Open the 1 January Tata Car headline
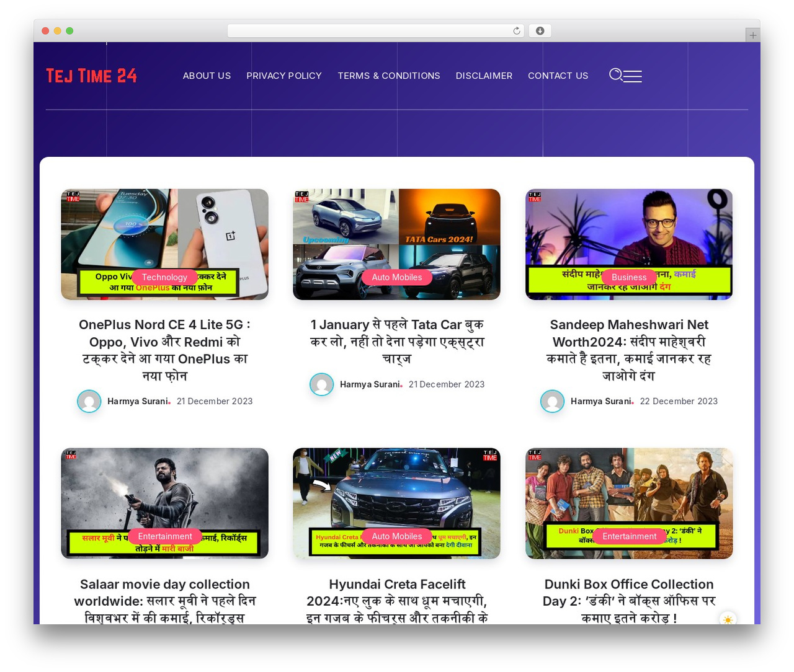 click(x=397, y=342)
